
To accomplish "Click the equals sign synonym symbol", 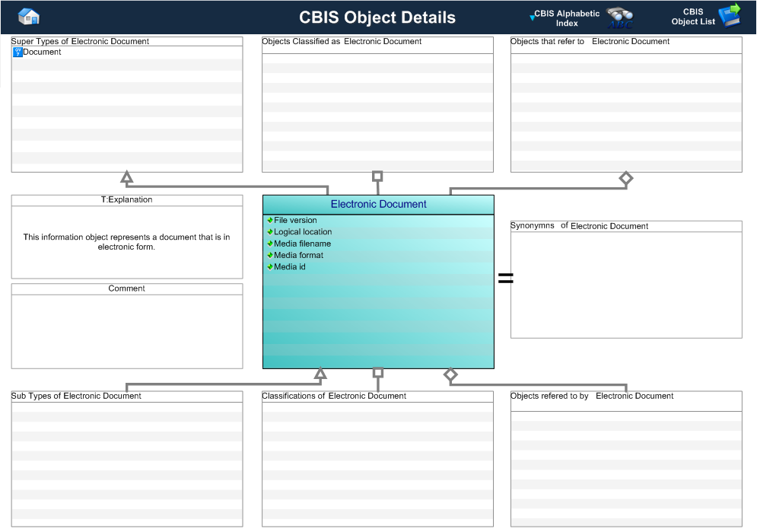I will click(x=505, y=278).
